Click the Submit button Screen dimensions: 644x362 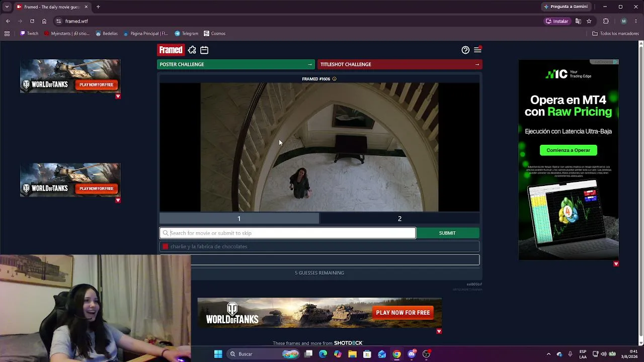click(447, 233)
